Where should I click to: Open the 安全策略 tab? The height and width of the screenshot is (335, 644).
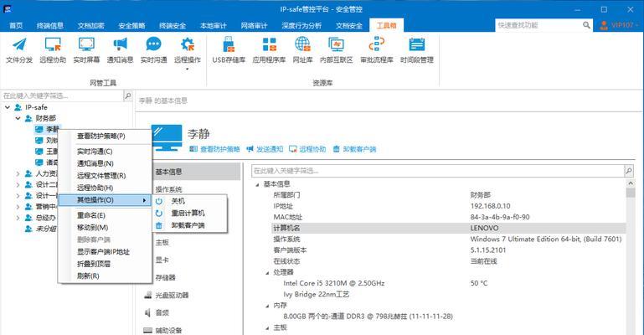pos(131,25)
